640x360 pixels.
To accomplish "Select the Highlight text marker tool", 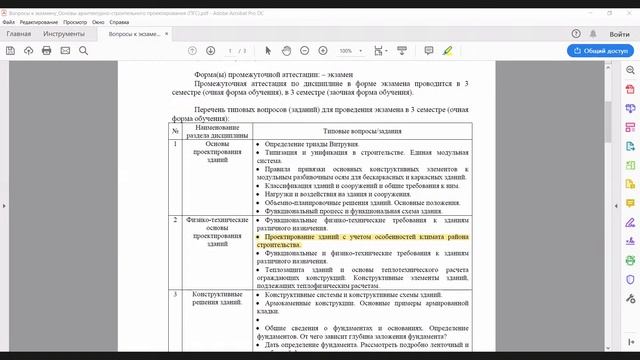I will click(447, 51).
